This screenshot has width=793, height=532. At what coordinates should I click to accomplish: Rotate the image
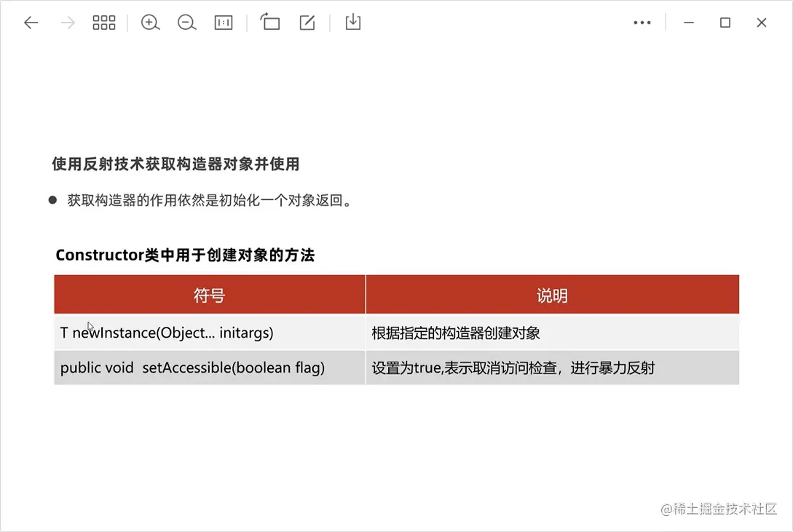[270, 23]
